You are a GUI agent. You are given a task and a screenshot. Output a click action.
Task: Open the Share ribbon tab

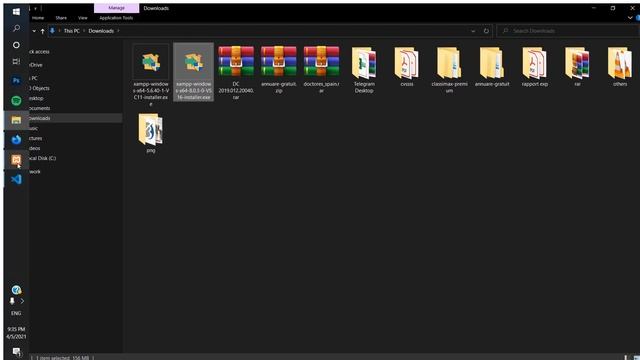tap(61, 18)
